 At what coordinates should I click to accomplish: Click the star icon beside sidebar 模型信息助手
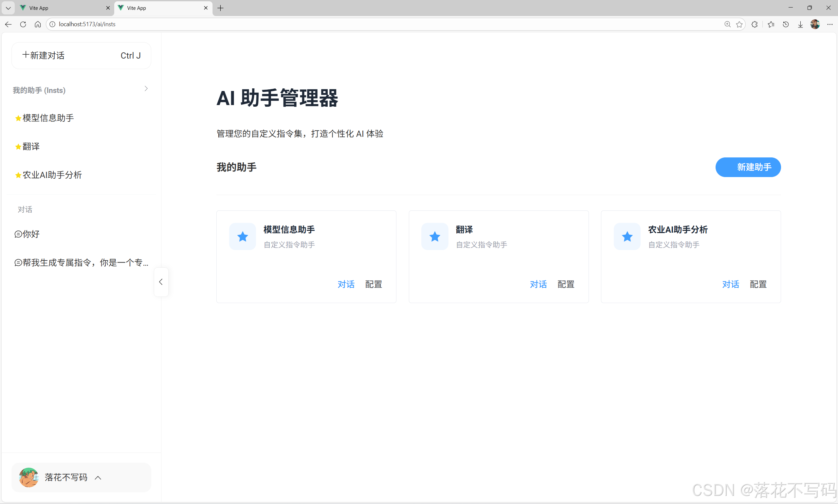[18, 118]
